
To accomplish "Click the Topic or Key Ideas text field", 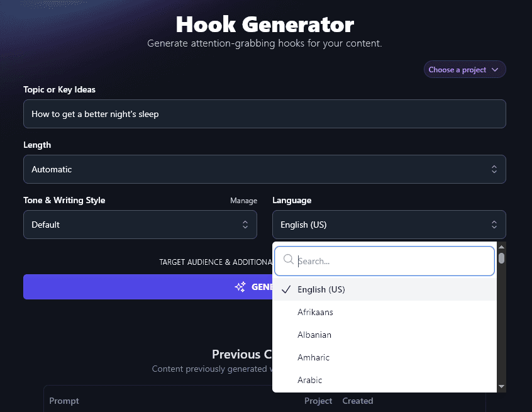I will [264, 114].
